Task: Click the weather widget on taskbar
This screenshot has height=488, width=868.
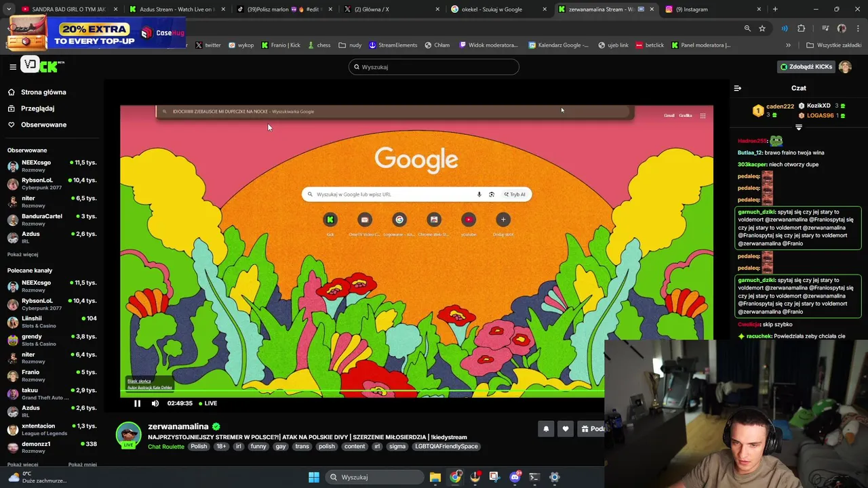Action: coord(37,477)
